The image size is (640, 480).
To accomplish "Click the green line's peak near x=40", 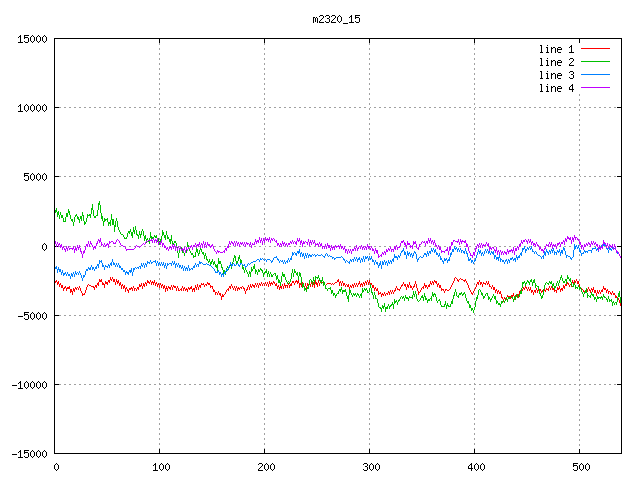I will (97, 203).
